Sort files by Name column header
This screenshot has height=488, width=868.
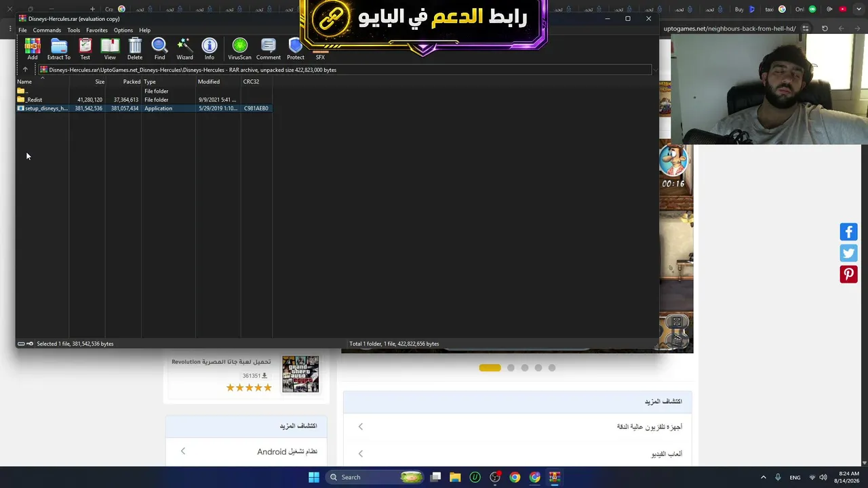click(x=42, y=82)
